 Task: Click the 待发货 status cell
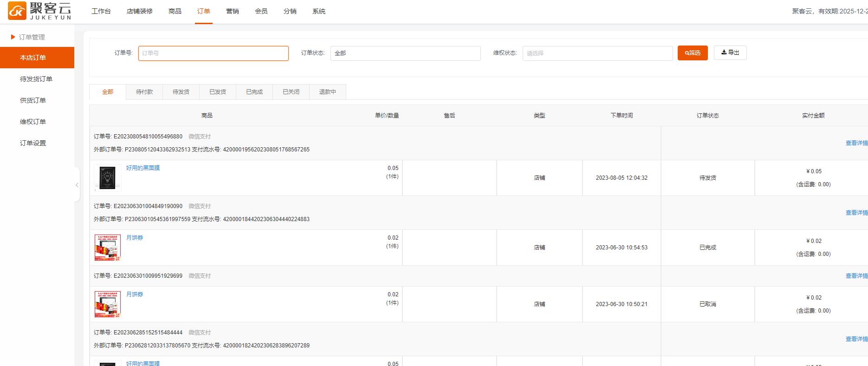pos(708,178)
